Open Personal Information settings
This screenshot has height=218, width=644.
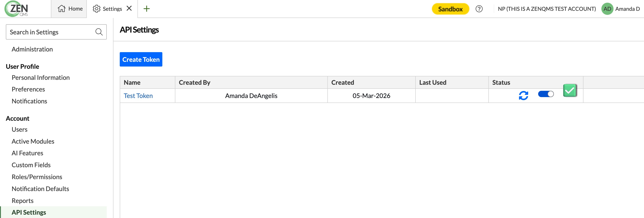click(41, 78)
